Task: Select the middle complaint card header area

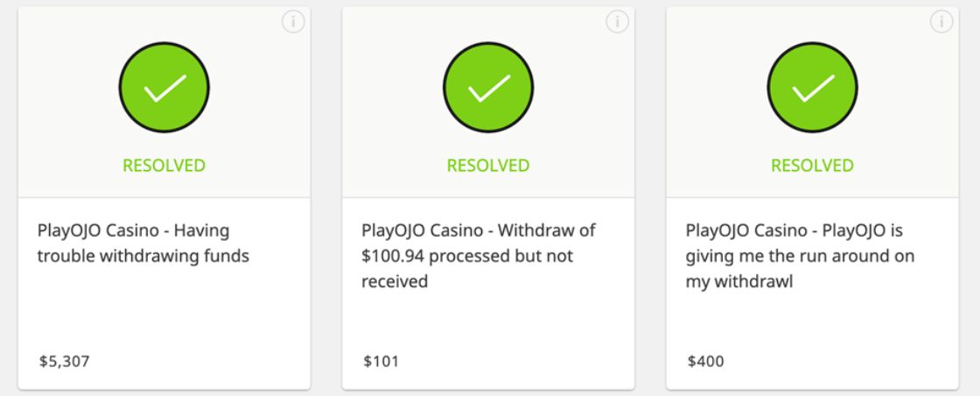Action: 488,103
